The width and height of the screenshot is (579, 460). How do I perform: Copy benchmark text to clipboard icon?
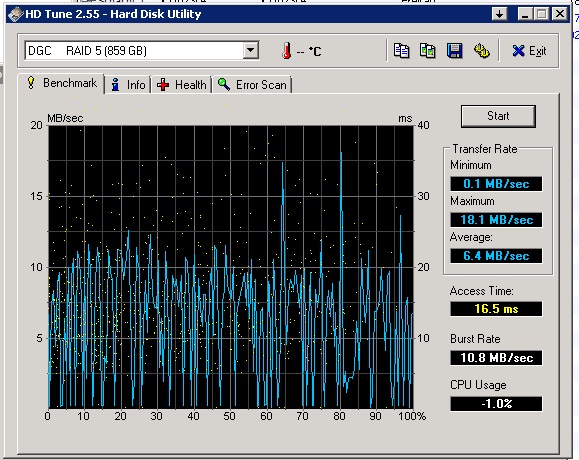[x=401, y=51]
